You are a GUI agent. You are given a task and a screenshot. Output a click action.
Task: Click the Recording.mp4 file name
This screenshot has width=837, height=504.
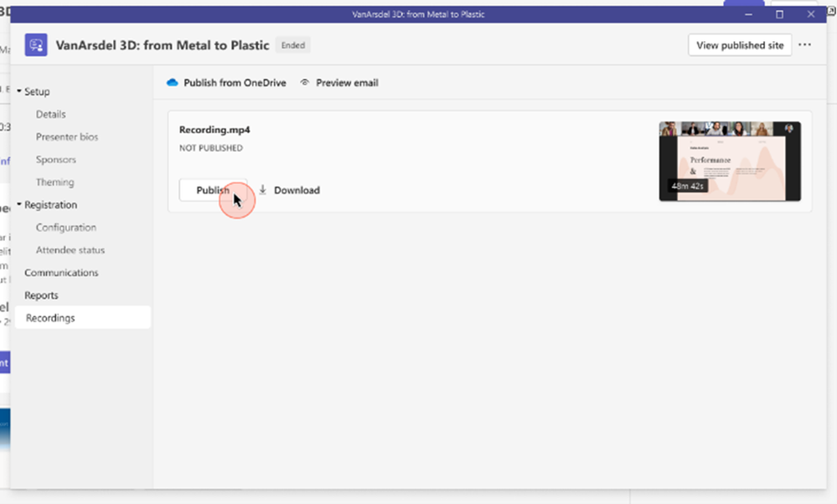(214, 130)
